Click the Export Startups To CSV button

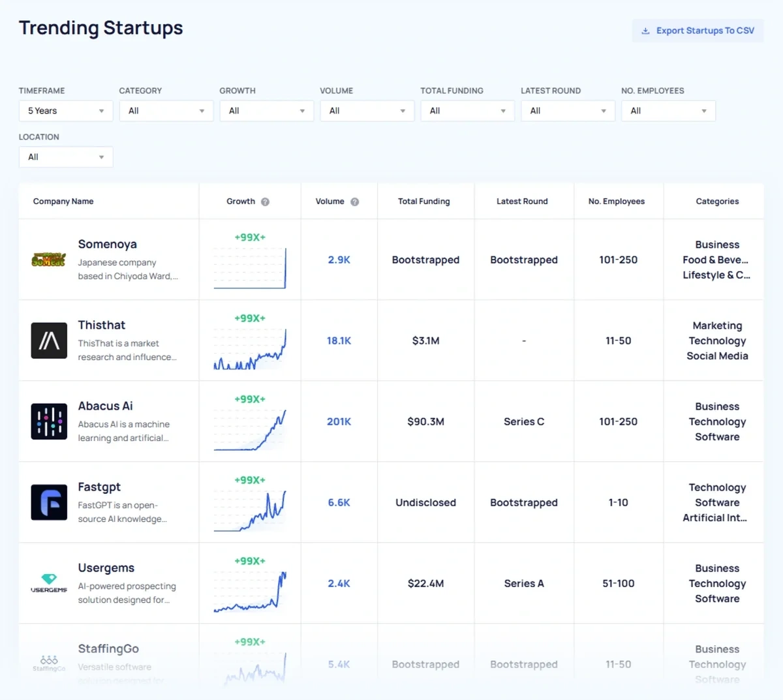coord(698,31)
